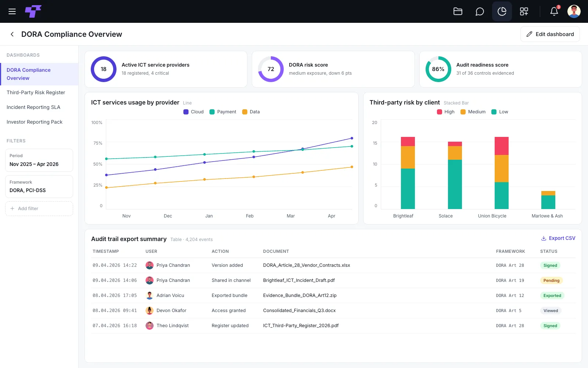The image size is (588, 368).
Task: Click the DASHBOARDS section heading
Action: (23, 55)
